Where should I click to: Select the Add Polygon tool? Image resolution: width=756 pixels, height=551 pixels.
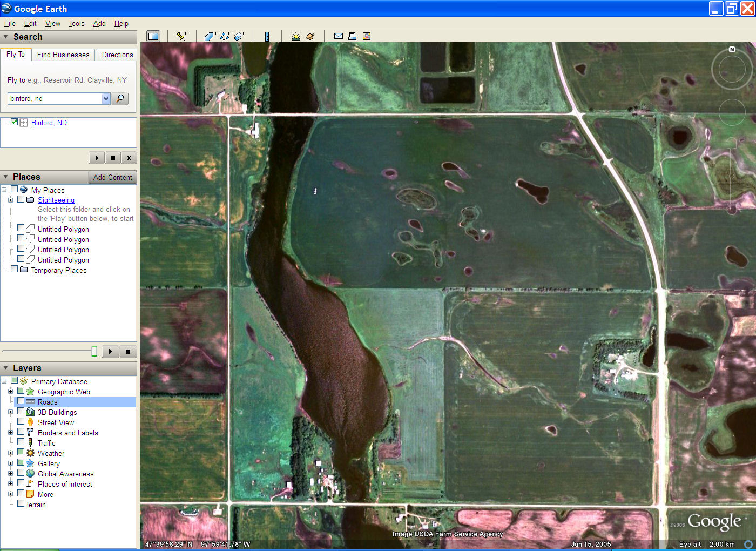210,36
